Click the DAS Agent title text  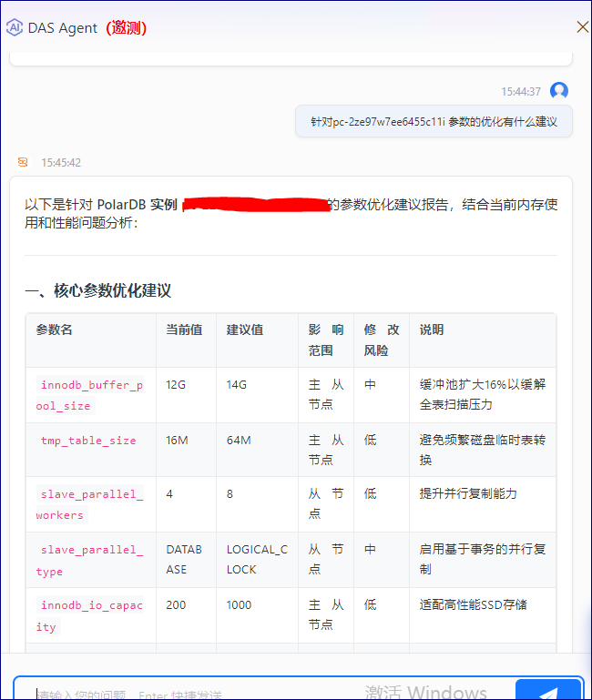(x=62, y=28)
